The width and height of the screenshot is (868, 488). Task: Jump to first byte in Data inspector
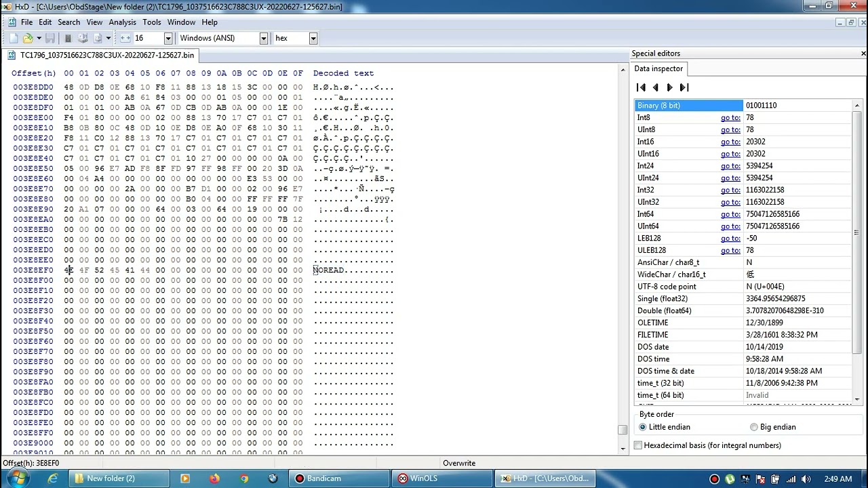[641, 87]
